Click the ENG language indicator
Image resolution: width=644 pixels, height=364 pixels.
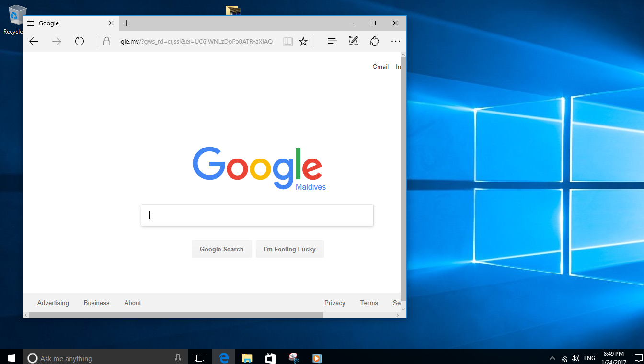[x=589, y=358]
